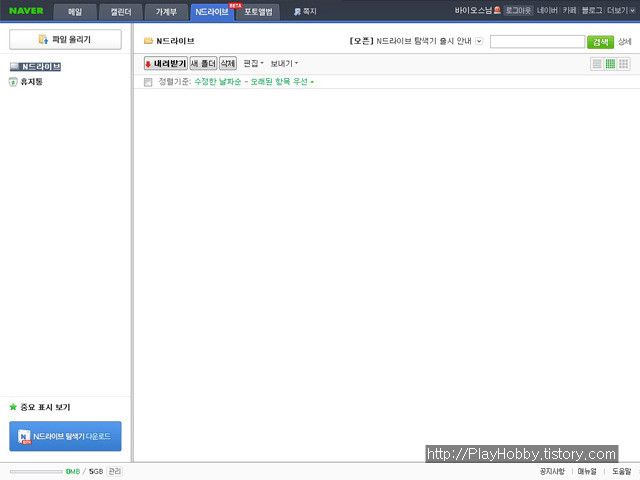The height and width of the screenshot is (480, 640).
Task: Open 공지사항 notices
Action: pos(552,471)
